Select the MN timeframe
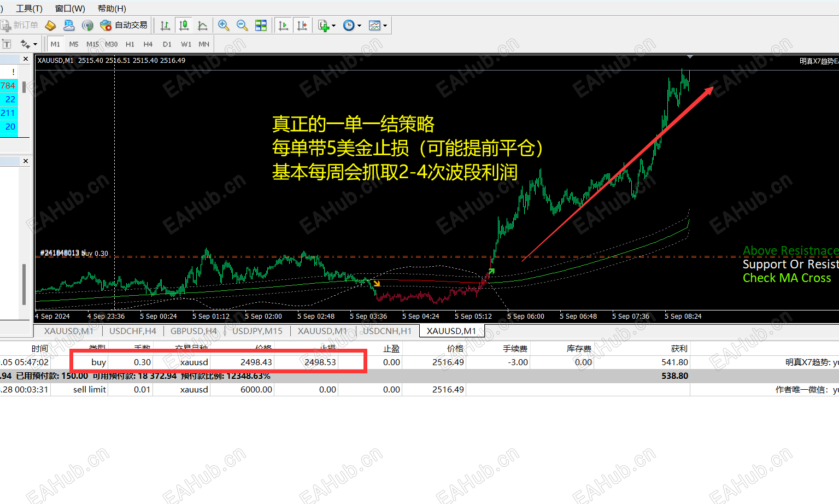The width and height of the screenshot is (839, 504). click(x=204, y=44)
